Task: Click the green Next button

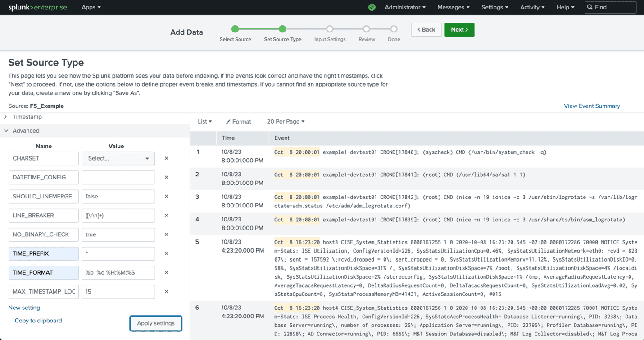Action: pos(459,30)
